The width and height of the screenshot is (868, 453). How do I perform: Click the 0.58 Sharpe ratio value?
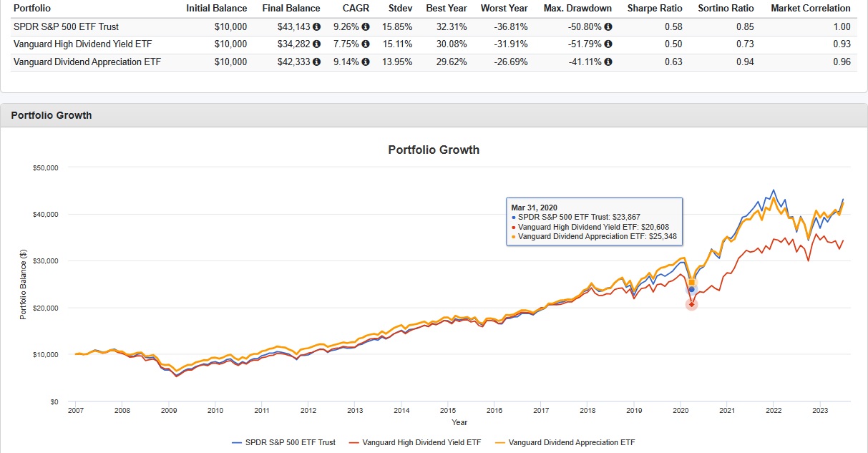point(673,27)
